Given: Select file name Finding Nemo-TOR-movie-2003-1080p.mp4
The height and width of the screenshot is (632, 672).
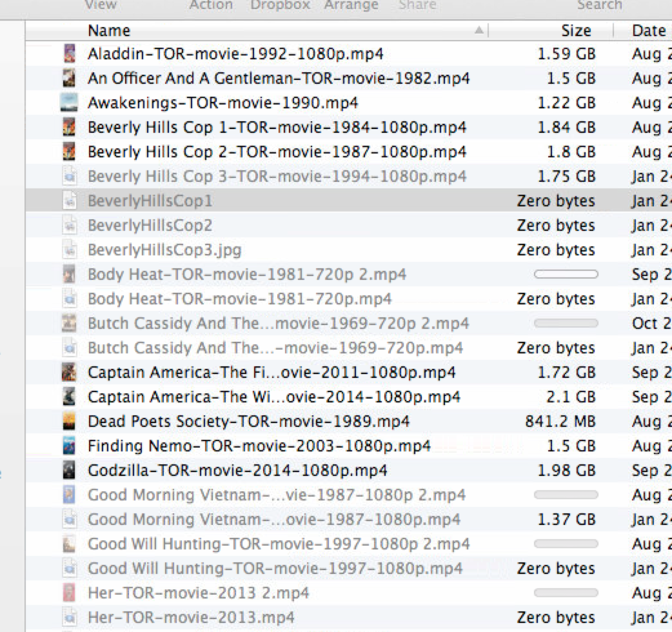Looking at the screenshot, I should coord(259,446).
